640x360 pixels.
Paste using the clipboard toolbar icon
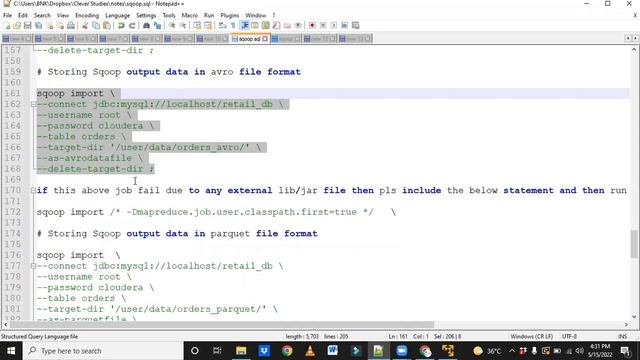pyautogui.click(x=107, y=26)
